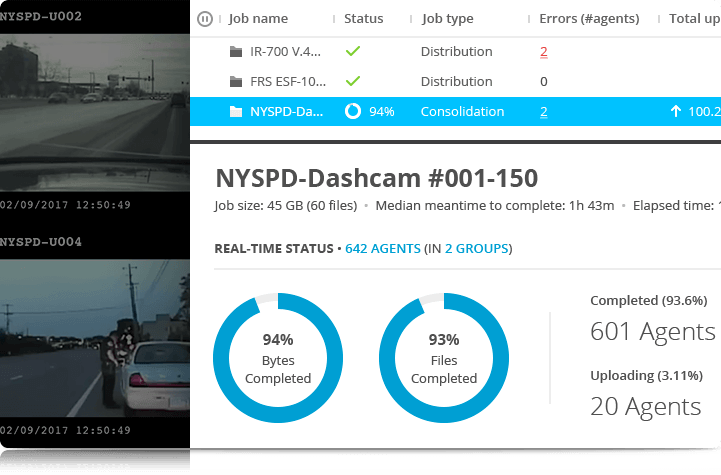721x475 pixels.
Task: Click Distribution in the IR-700 row
Action: (x=456, y=52)
